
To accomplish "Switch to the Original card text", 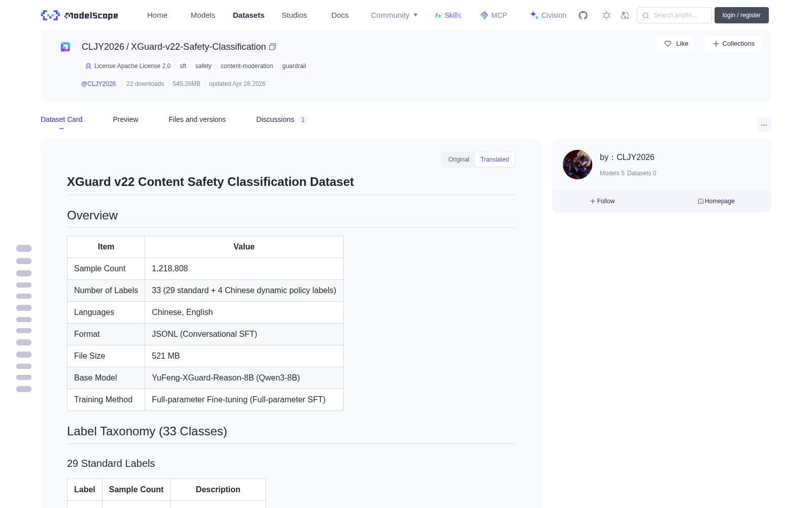I will [459, 160].
